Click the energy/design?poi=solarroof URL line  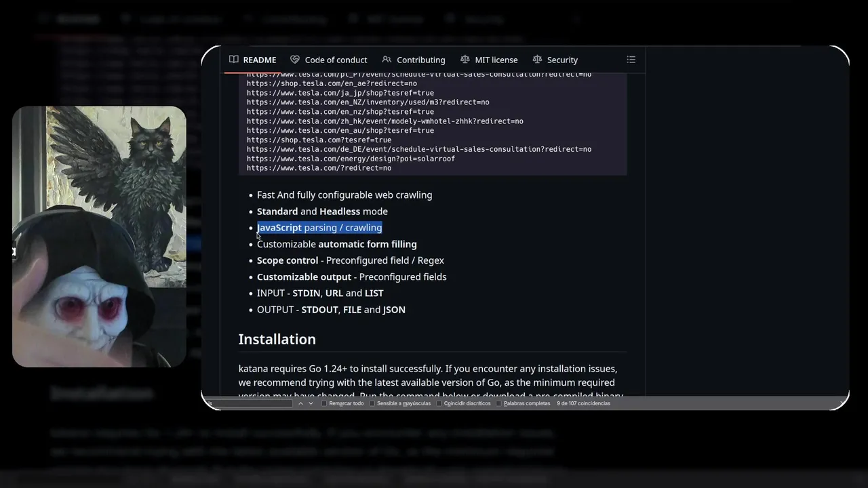pyautogui.click(x=351, y=159)
